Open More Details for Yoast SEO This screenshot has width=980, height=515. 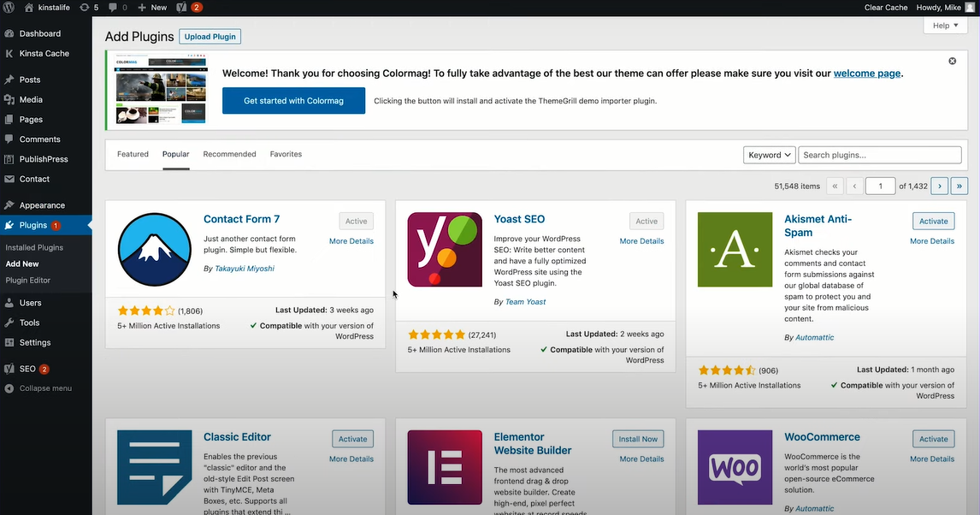[x=641, y=240]
